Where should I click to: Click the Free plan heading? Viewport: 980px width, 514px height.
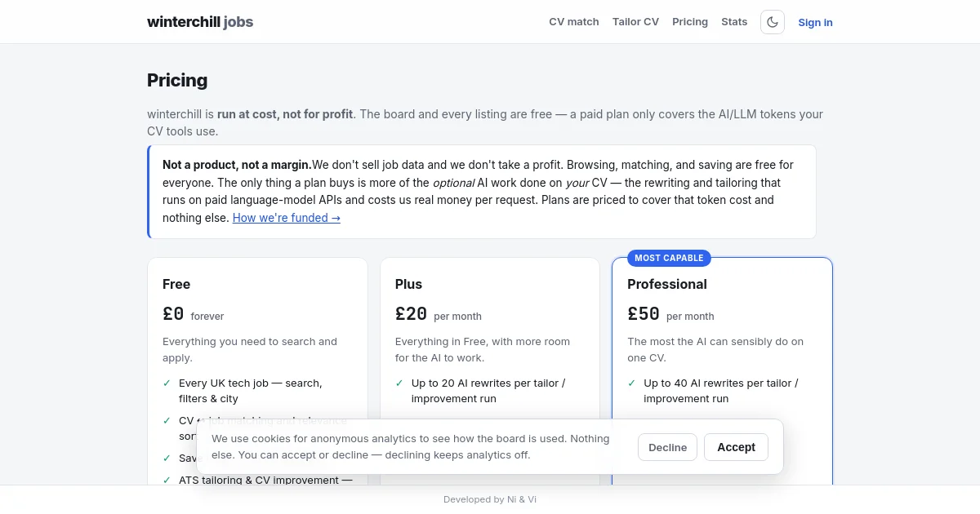[x=176, y=284]
